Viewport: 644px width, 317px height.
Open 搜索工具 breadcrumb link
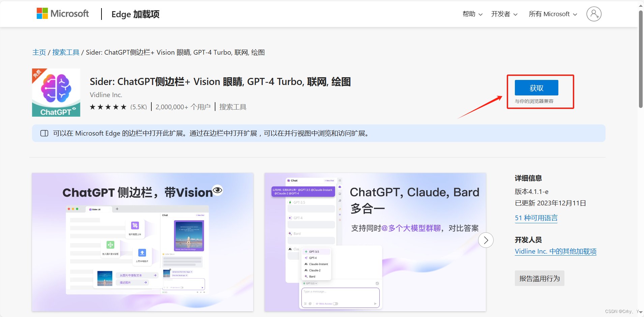(x=66, y=52)
